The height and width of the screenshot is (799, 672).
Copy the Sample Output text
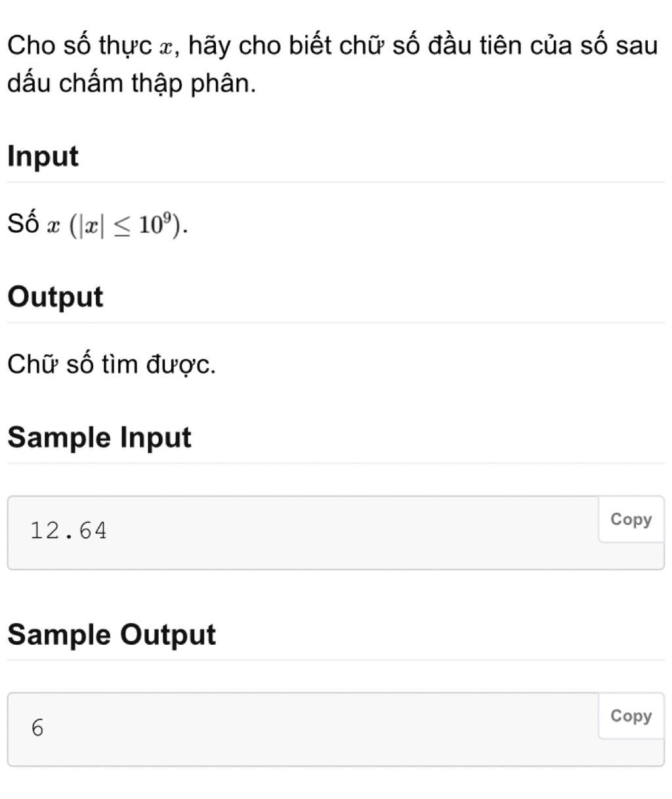(x=631, y=716)
